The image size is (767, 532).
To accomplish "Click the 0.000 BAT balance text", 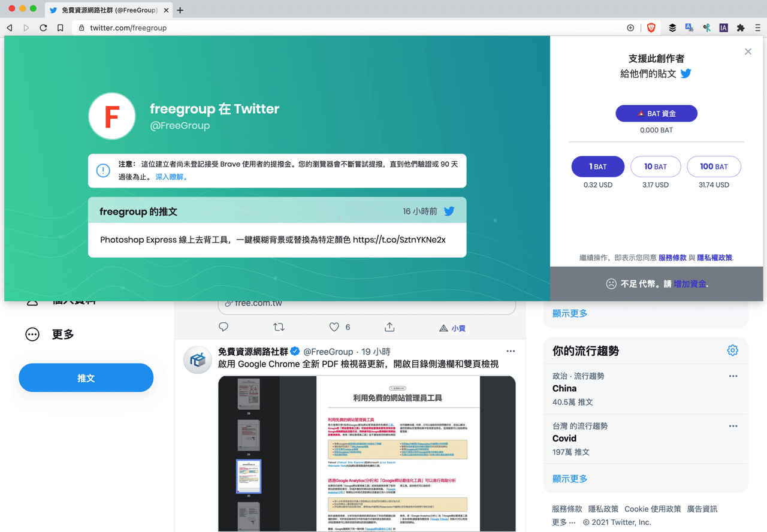I will [x=656, y=130].
